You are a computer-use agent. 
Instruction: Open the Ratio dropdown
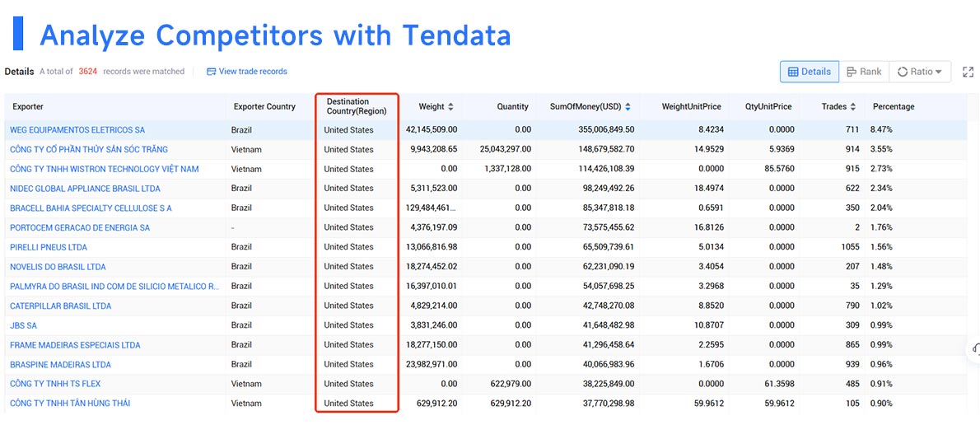919,72
